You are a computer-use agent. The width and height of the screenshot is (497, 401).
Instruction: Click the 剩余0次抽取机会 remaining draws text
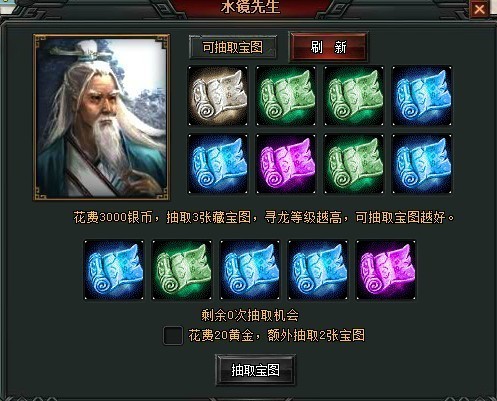[x=250, y=315]
